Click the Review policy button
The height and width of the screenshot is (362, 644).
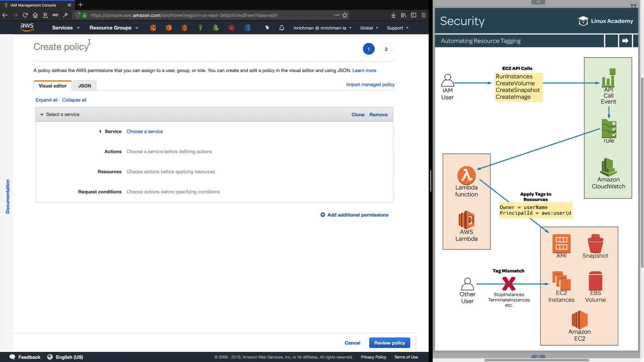coord(389,343)
